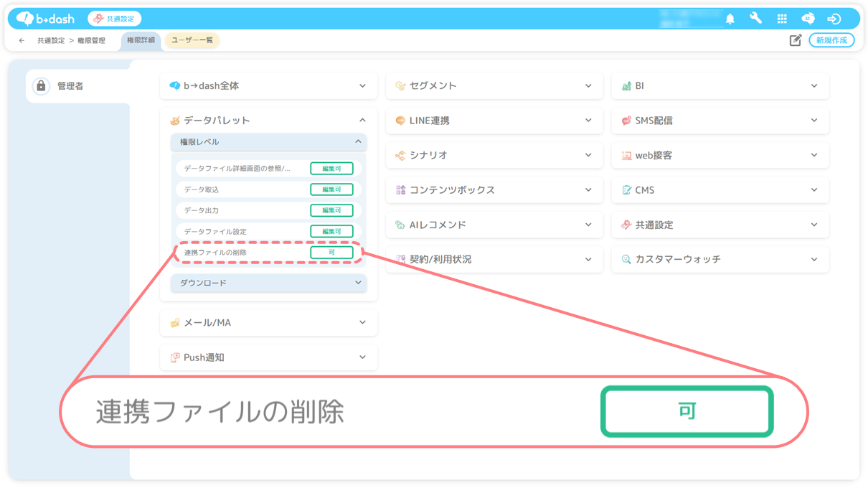
Task: Toggle the 連携ファイルの削除 permission badge
Action: click(x=331, y=253)
